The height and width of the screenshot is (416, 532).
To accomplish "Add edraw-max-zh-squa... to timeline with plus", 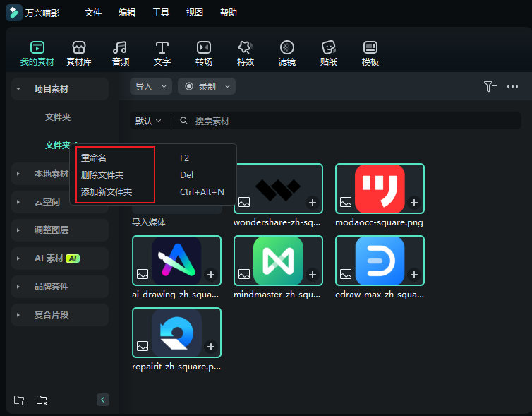I will point(414,275).
